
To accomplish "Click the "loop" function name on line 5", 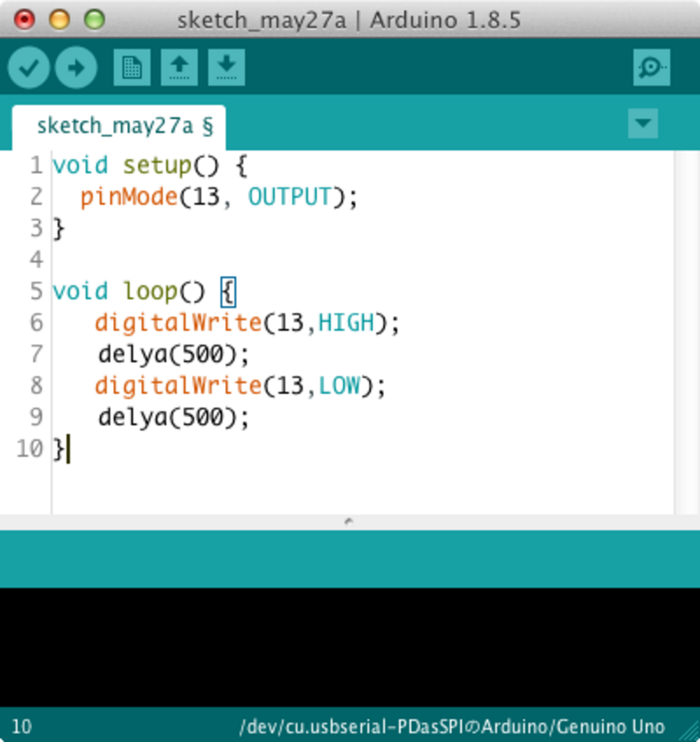I will (x=151, y=291).
